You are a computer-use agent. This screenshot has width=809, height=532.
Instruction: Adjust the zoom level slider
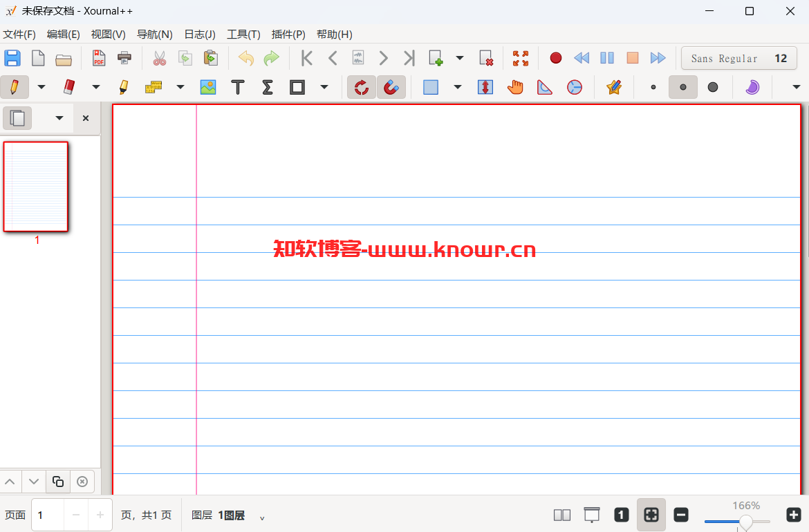pyautogui.click(x=737, y=522)
